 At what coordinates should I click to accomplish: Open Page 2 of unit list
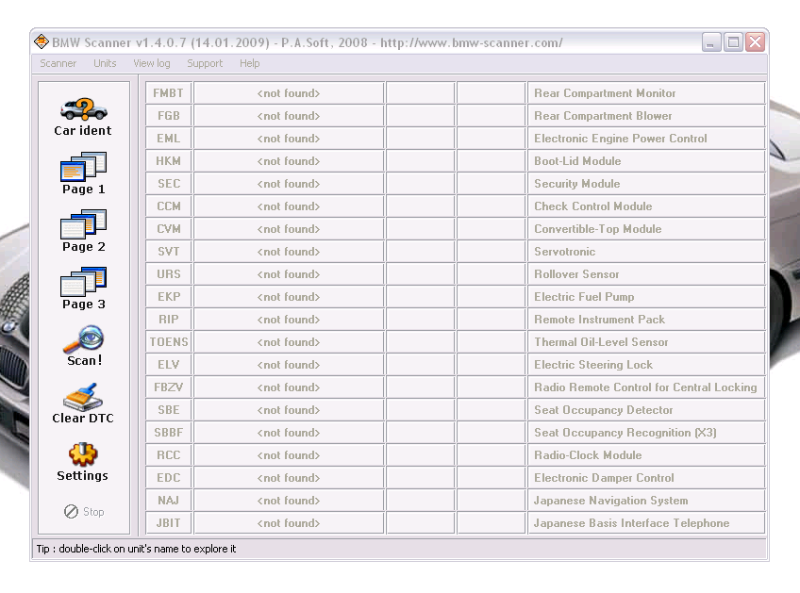83,231
